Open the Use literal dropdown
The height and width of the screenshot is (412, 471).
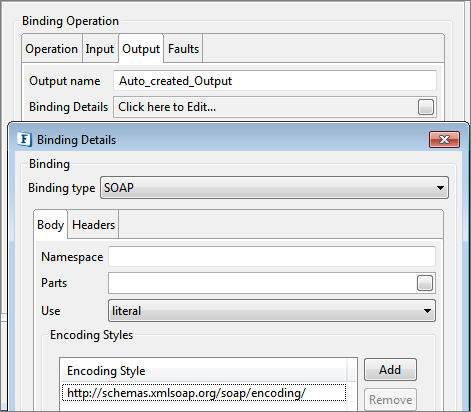pos(272,311)
